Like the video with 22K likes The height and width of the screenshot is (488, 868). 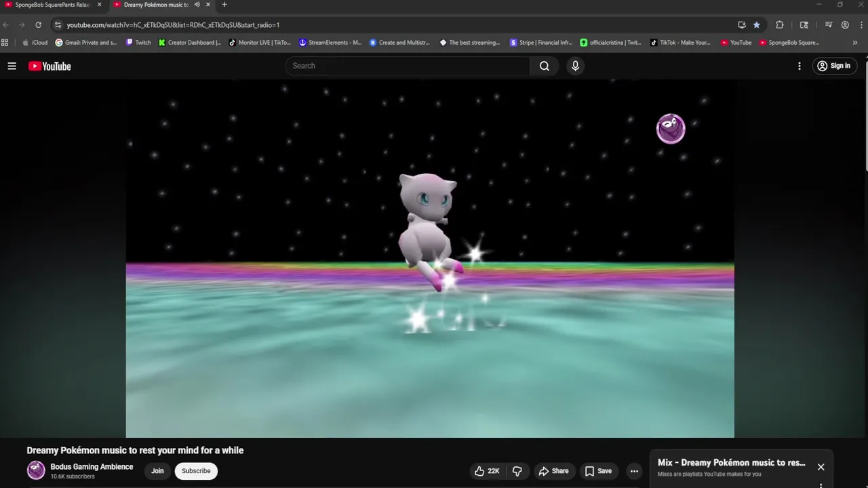(x=487, y=471)
